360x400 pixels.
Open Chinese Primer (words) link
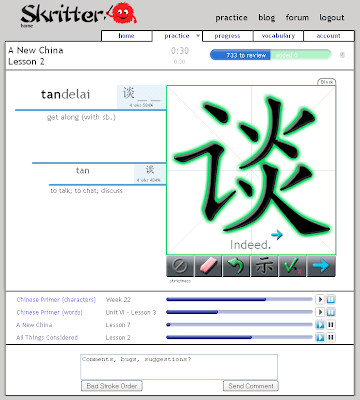click(49, 312)
